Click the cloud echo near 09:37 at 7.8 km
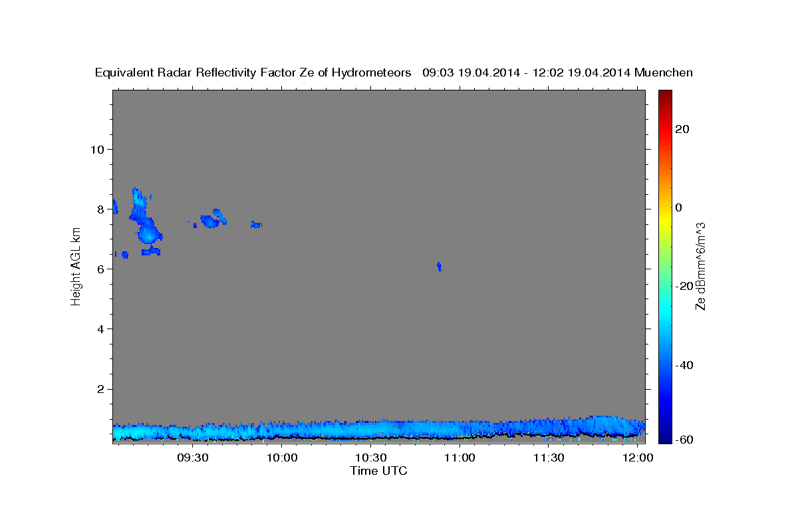The image size is (798, 532). pyautogui.click(x=213, y=219)
